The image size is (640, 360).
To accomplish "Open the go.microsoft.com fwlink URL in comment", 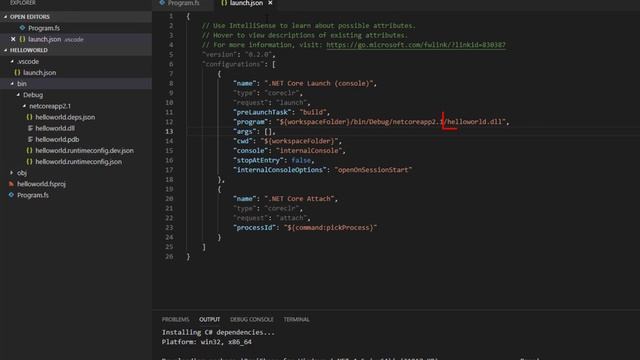I will 416,45.
